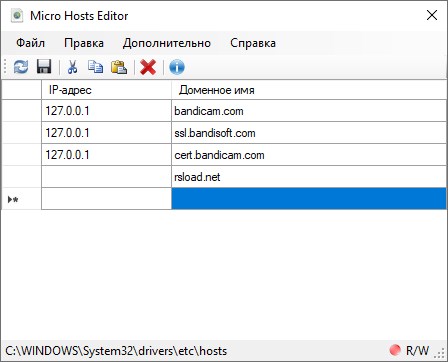This screenshot has width=448, height=362.
Task: Click the Cut scissors icon
Action: point(72,67)
